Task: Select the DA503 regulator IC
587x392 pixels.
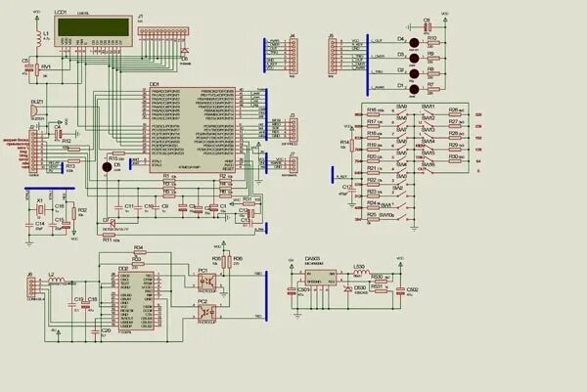Action: pyautogui.click(x=321, y=278)
